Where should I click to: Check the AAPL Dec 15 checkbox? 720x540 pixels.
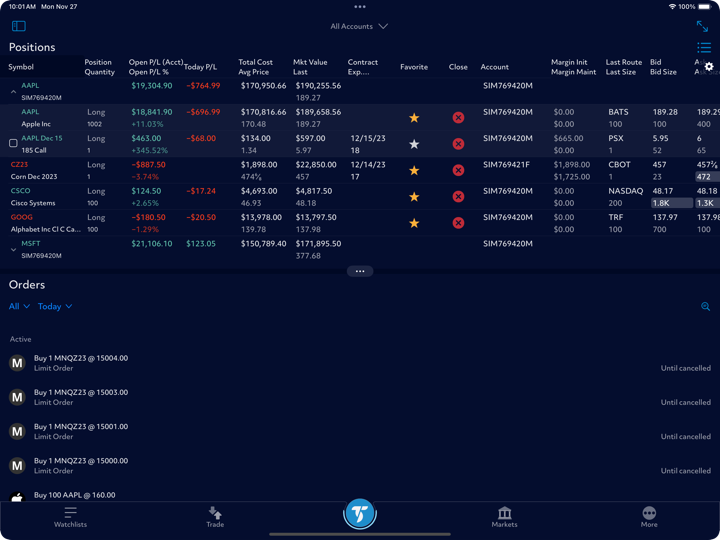tap(13, 143)
